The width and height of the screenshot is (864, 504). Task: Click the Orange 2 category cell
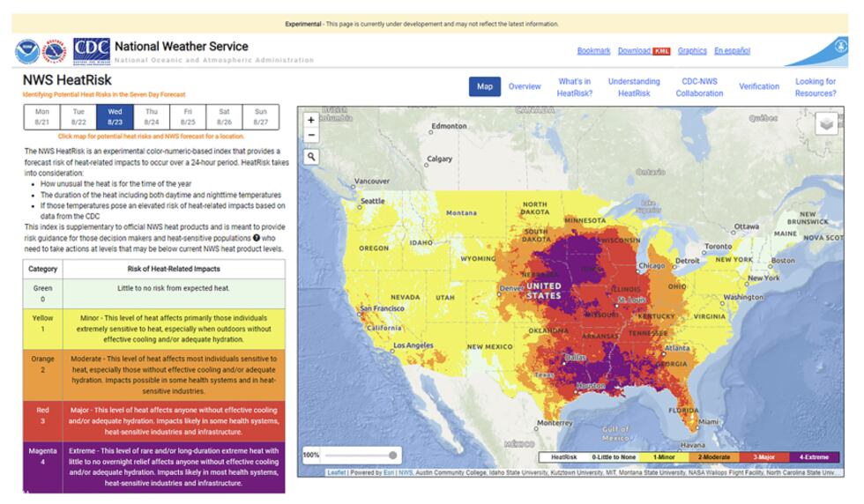42,375
